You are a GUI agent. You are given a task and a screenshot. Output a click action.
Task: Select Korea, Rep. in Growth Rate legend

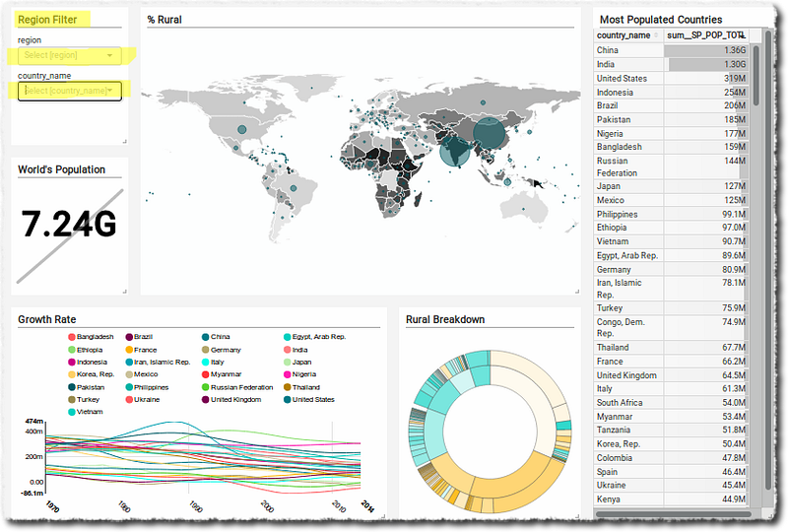point(91,374)
